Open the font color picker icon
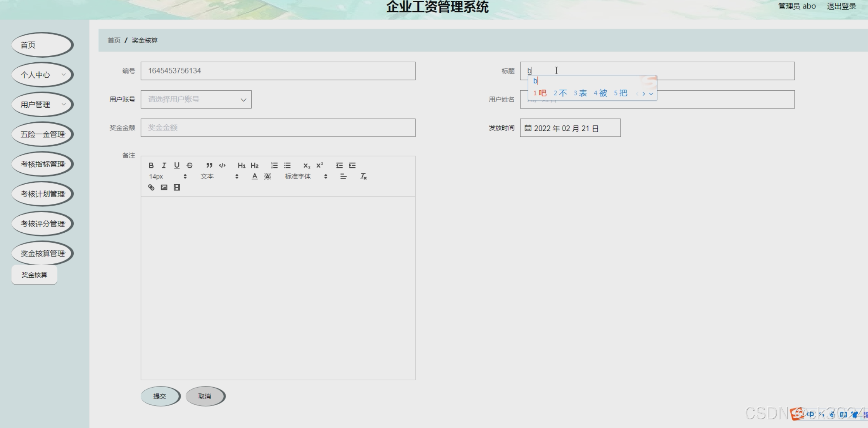Viewport: 868px width, 428px height. click(x=254, y=176)
